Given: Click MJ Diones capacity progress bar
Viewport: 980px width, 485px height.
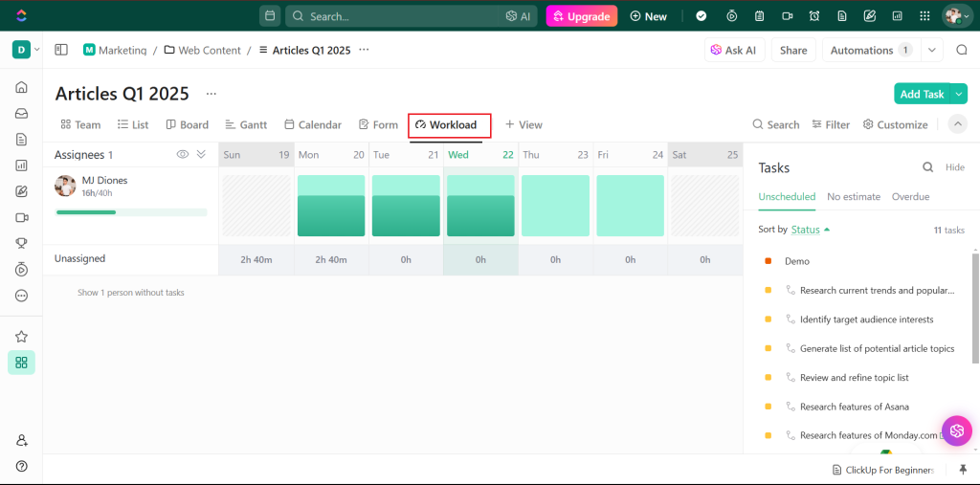Looking at the screenshot, I should pyautogui.click(x=131, y=212).
